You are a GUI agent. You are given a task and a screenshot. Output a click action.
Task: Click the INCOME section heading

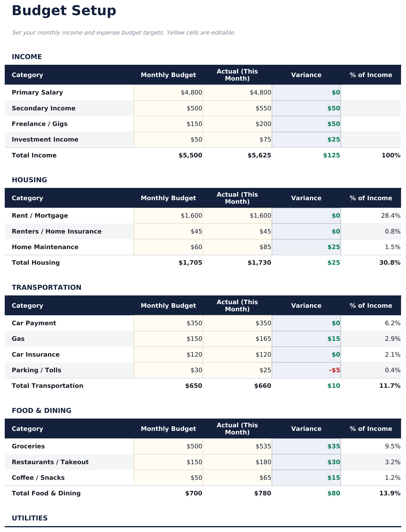27,57
